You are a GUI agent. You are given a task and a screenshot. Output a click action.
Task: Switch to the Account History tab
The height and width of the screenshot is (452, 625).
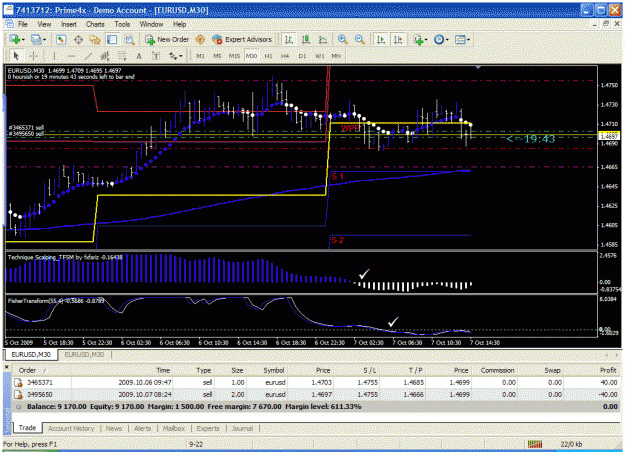click(x=71, y=428)
